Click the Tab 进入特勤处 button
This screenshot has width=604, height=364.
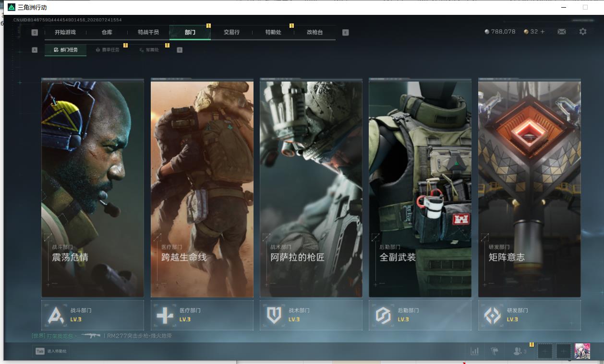point(51,351)
